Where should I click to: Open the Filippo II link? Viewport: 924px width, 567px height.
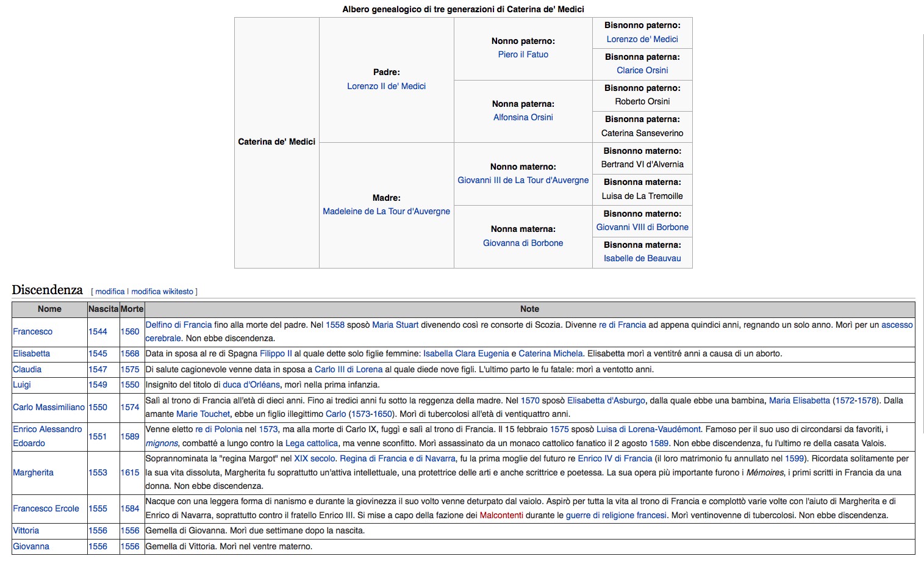(x=276, y=353)
